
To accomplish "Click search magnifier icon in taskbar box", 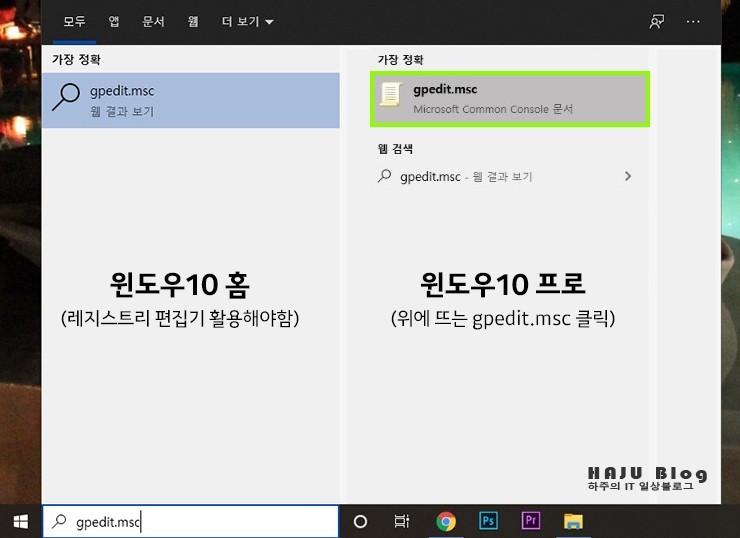I will pos(59,521).
